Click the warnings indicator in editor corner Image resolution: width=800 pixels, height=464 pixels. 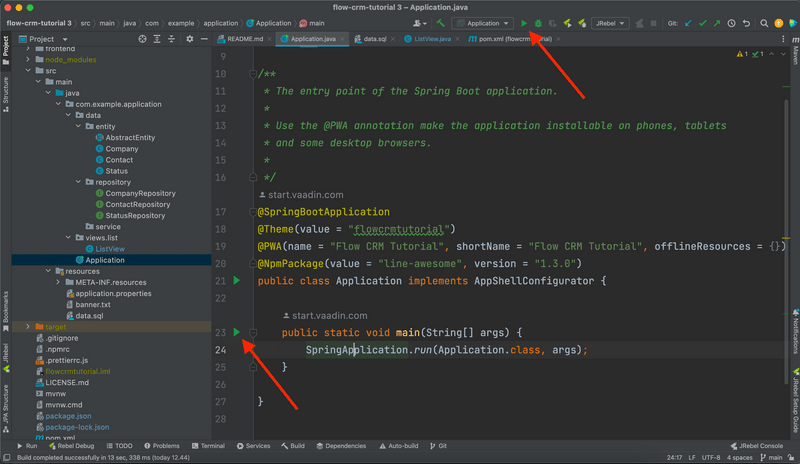click(742, 54)
